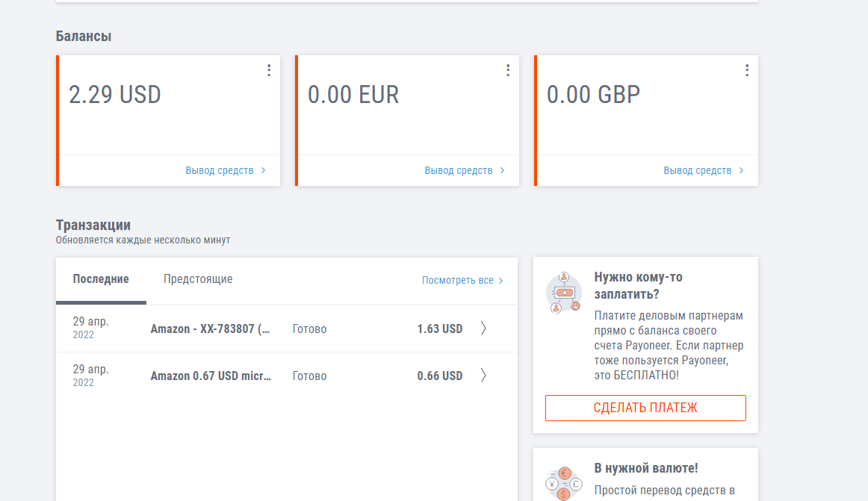Image resolution: width=868 pixels, height=501 pixels.
Task: Open the USD balance three-dot menu
Action: [x=269, y=70]
